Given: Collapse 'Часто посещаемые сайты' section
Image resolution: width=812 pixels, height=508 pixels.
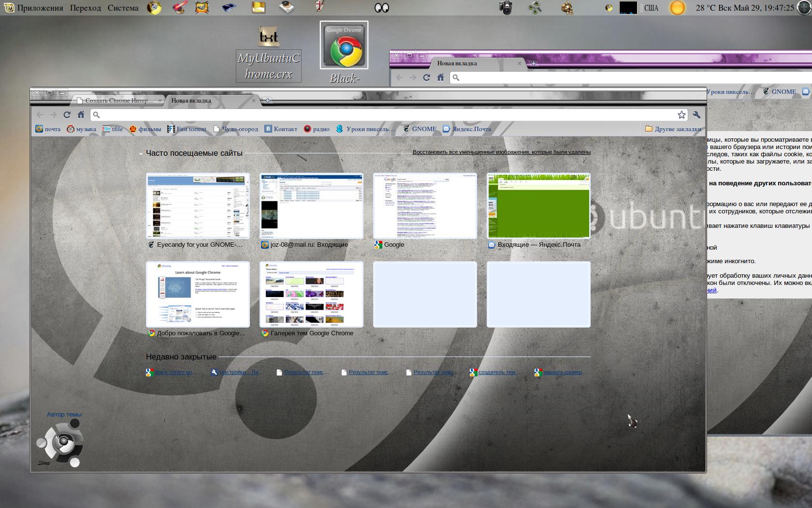Looking at the screenshot, I should pyautogui.click(x=141, y=153).
